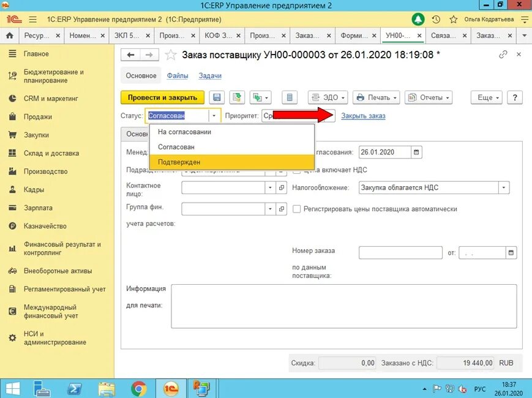Open the history clock icon
The image size is (532, 398).
coord(436,20)
